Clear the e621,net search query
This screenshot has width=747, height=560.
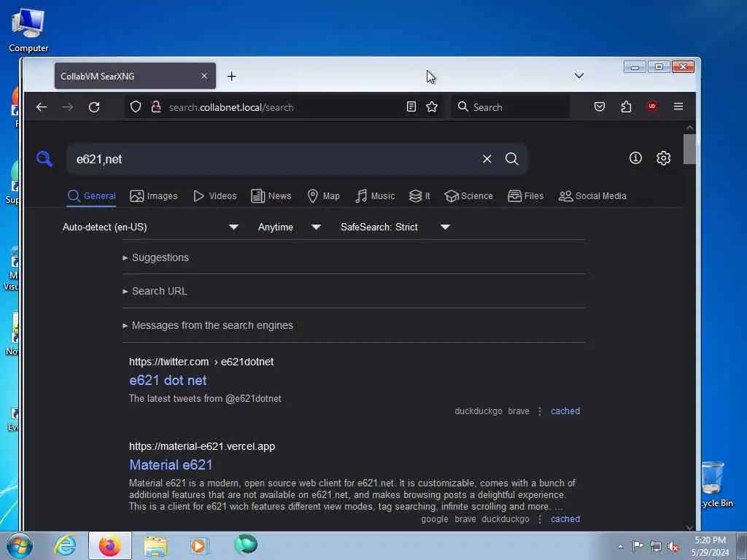click(x=487, y=158)
